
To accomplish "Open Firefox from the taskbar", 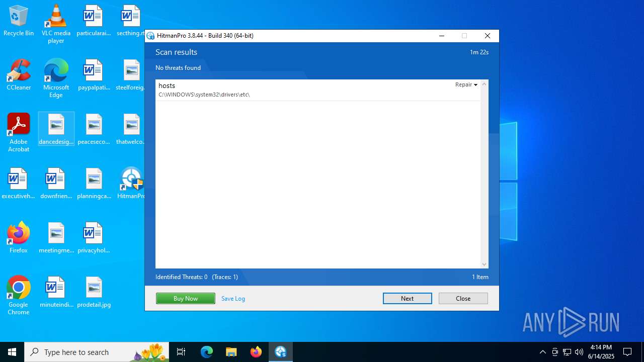I will [256, 352].
